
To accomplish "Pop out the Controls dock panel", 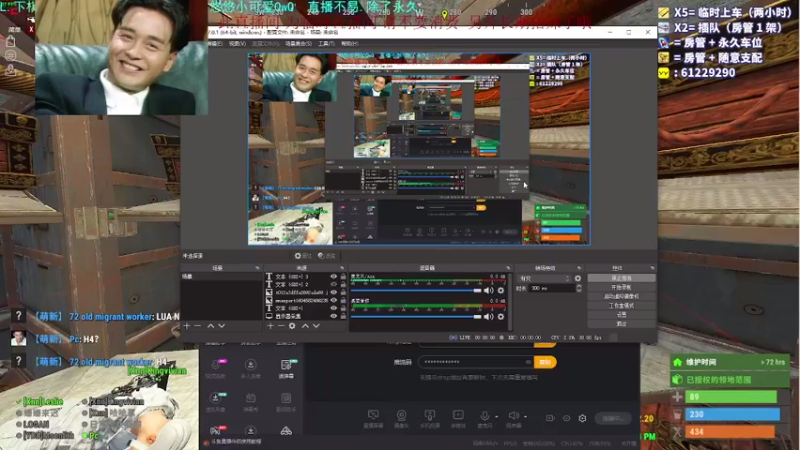I will pos(653,268).
